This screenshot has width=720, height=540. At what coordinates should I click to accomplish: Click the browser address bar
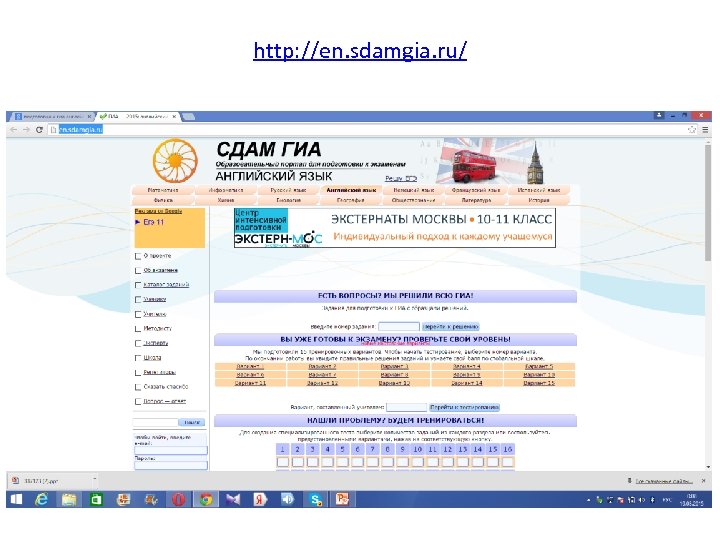[367, 130]
